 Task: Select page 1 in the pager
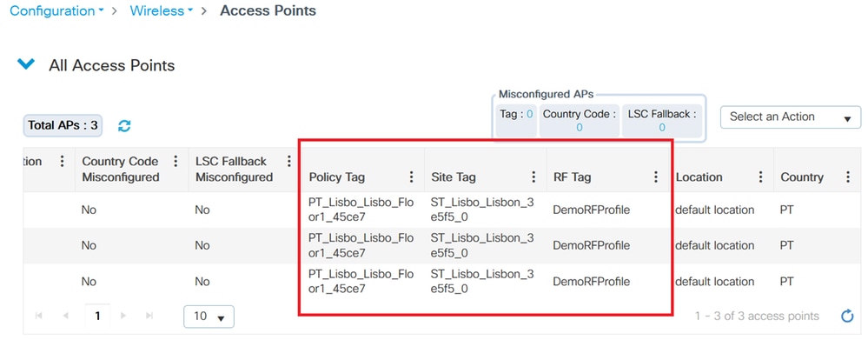pos(97,317)
